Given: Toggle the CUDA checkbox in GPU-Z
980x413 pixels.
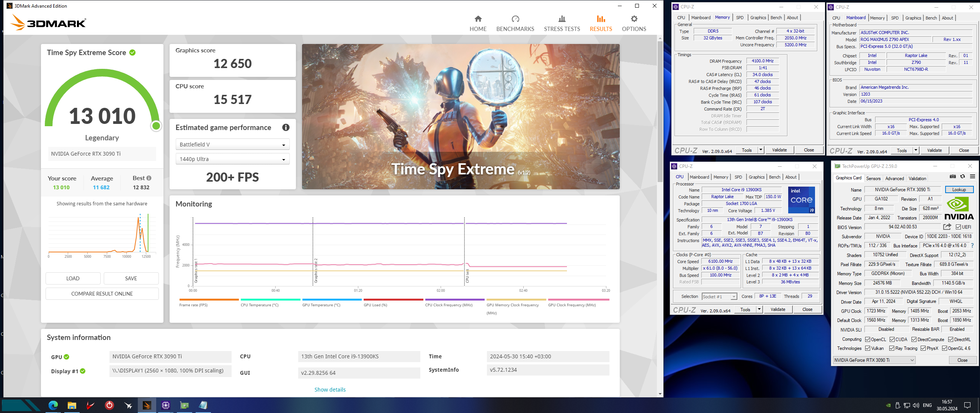Looking at the screenshot, I should coord(892,340).
